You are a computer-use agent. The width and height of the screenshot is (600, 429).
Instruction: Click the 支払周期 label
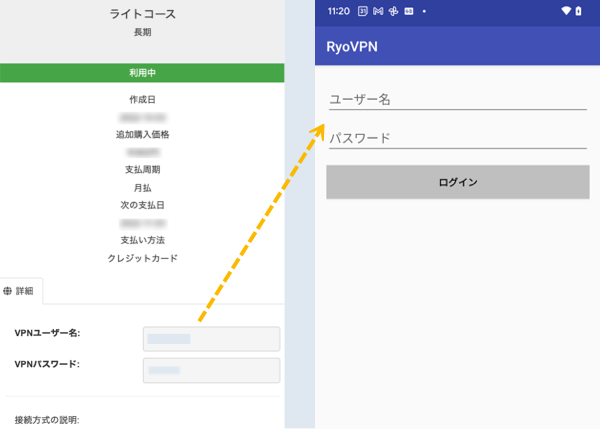[x=142, y=170]
